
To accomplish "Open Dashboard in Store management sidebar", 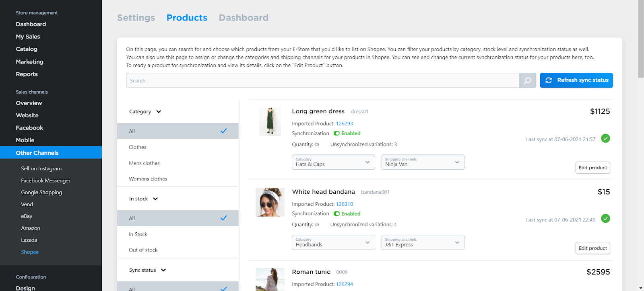I will coord(31,24).
